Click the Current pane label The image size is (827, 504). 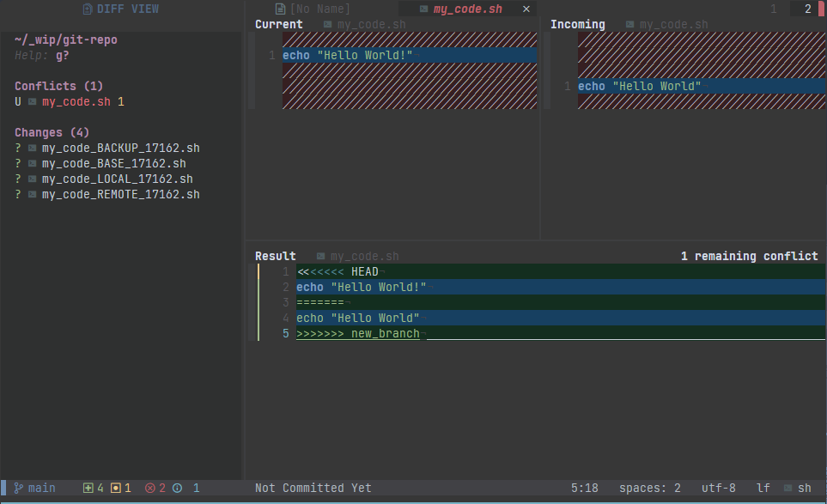point(278,24)
